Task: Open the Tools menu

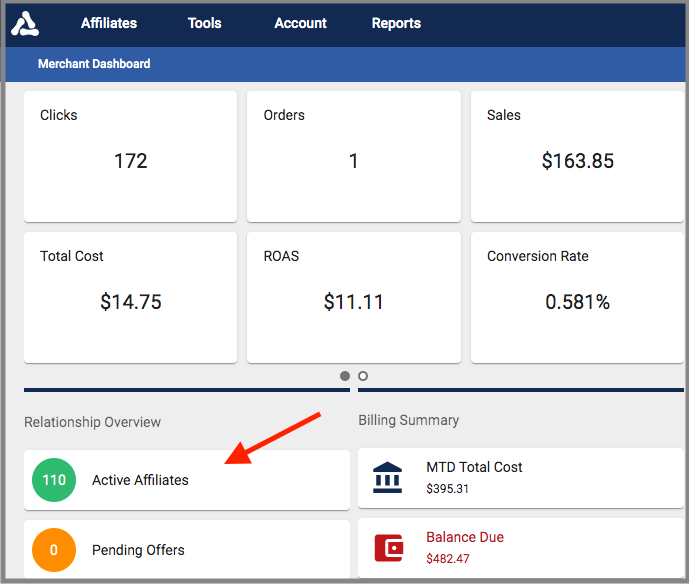Action: tap(205, 23)
